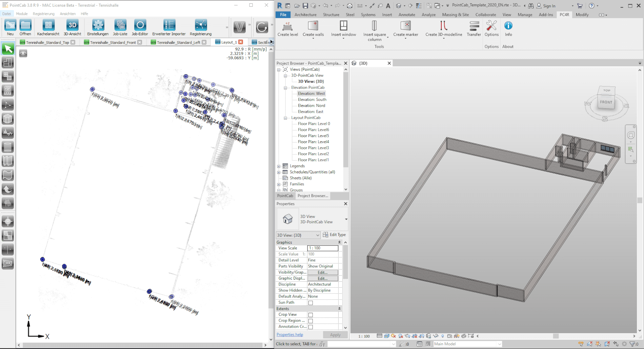
Task: Toggle the Crop View checkbox
Action: tap(310, 315)
